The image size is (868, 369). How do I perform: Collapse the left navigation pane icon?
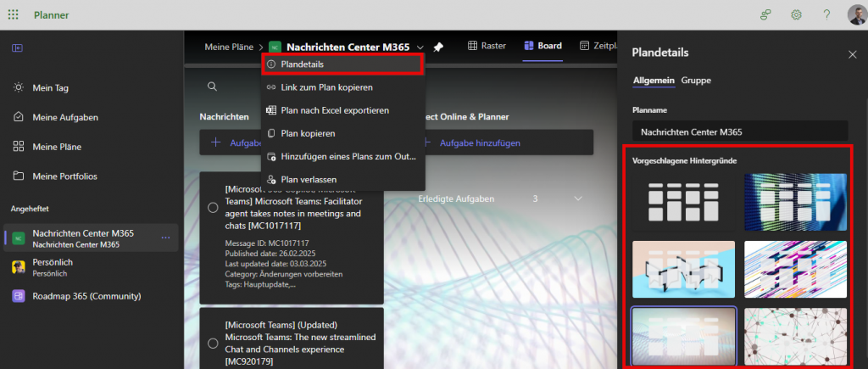click(x=17, y=48)
